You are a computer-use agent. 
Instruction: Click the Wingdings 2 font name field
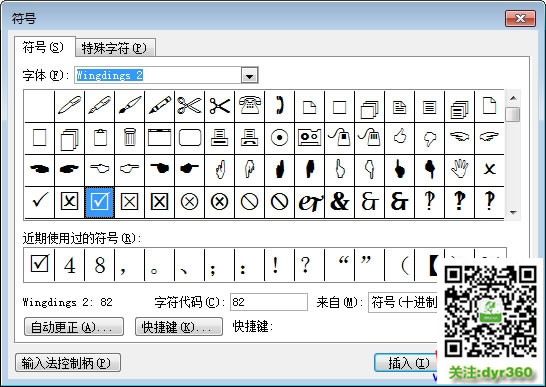(x=158, y=75)
